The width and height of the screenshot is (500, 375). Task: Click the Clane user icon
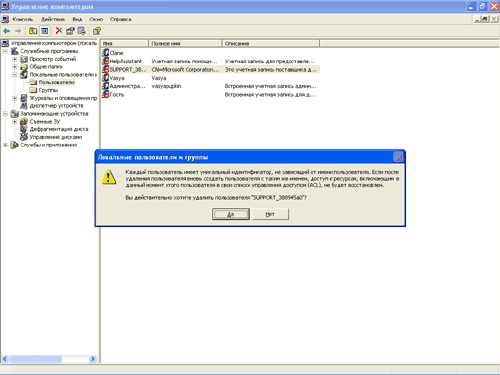coord(106,53)
